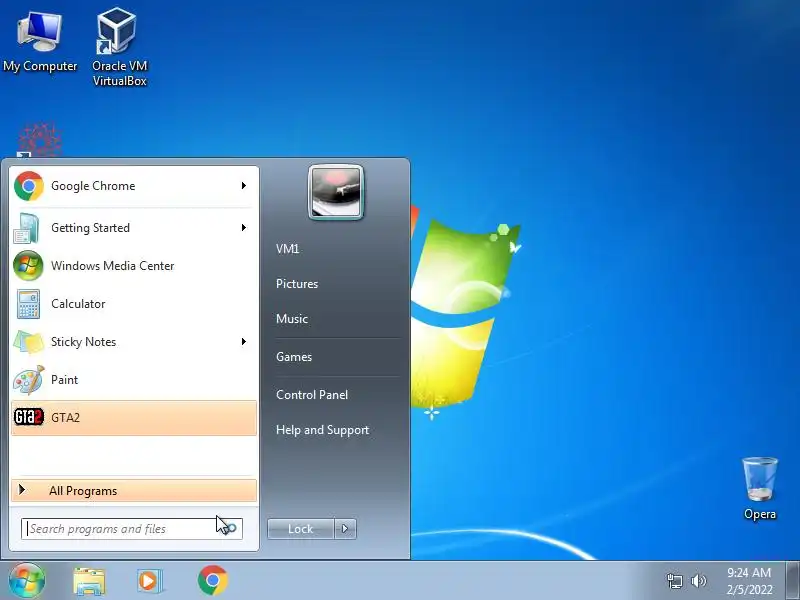
Task: Open Help and Support
Action: [x=322, y=430]
